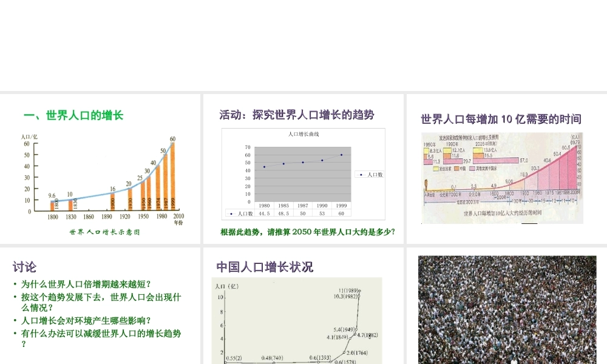Viewport: 607px width, 364px height.
Task: Click the chart title 人口增长曲线
Action: pyautogui.click(x=303, y=134)
